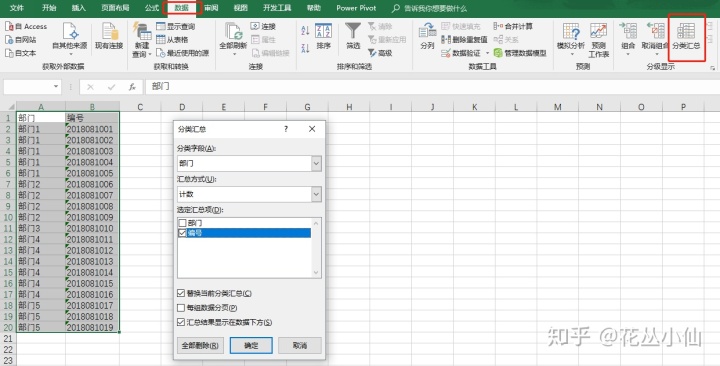This screenshot has height=366, width=720.
Task: Uncheck the 编号 item in 选定汇总项 list
Action: (182, 233)
